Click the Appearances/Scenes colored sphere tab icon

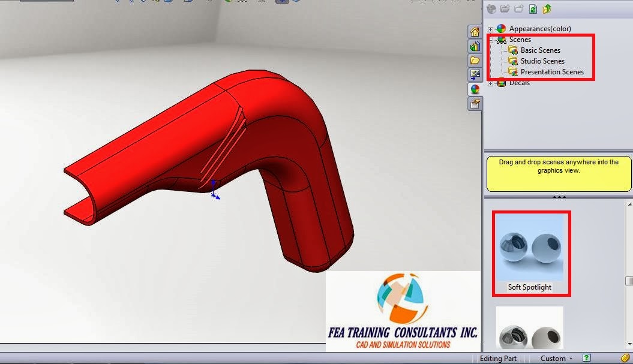click(475, 89)
